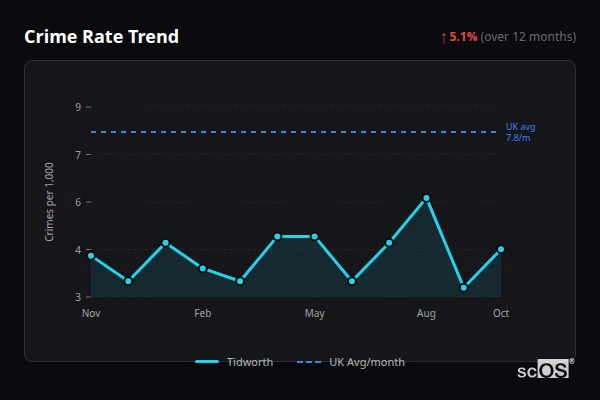Click the 'May' x-axis label
Viewport: 600px width, 400px height.
[x=315, y=313]
